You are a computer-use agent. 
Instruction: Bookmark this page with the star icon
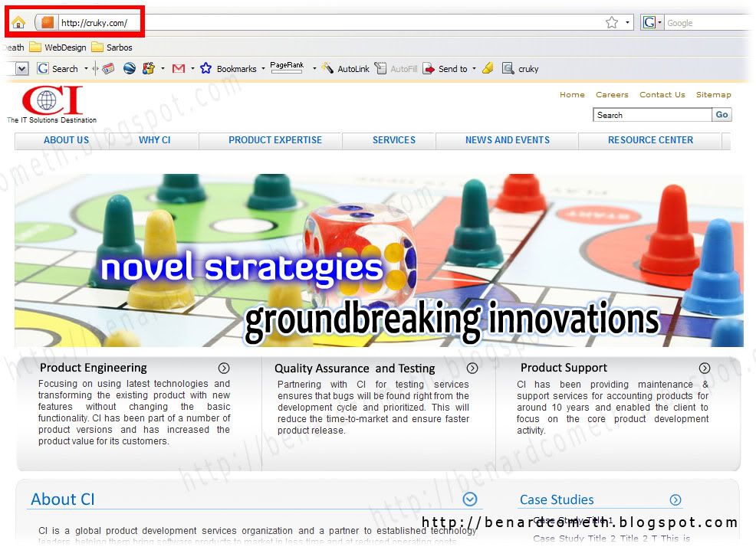click(x=611, y=23)
